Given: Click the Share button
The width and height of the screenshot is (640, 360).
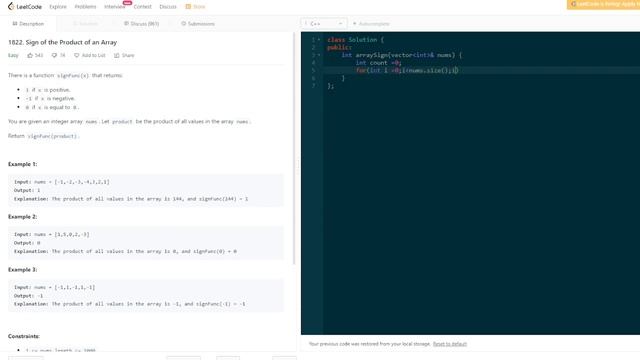Looking at the screenshot, I should pos(124,55).
